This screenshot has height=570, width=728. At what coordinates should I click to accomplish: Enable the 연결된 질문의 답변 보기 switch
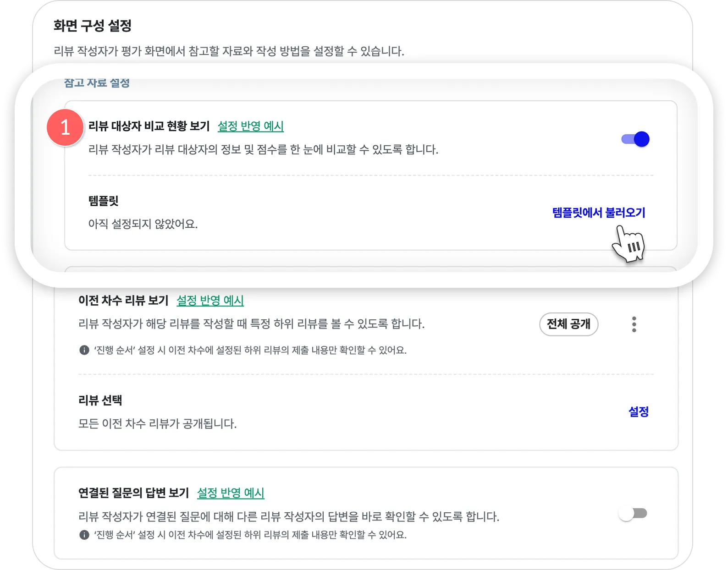(x=633, y=514)
